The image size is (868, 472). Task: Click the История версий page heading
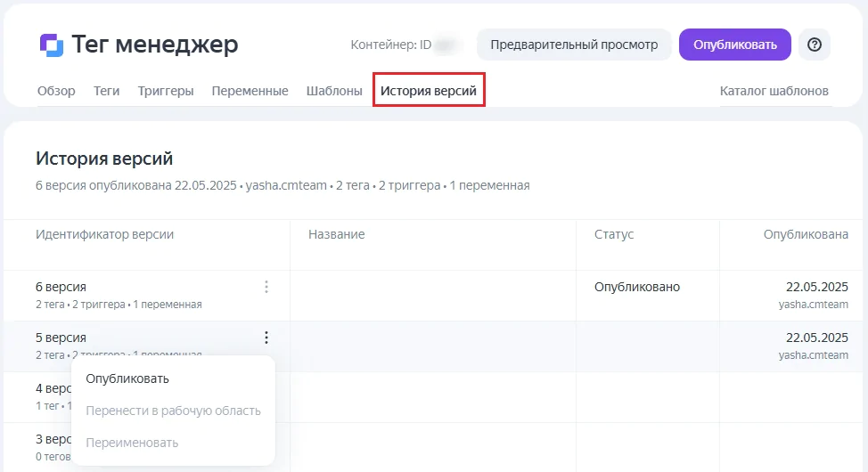coord(104,159)
